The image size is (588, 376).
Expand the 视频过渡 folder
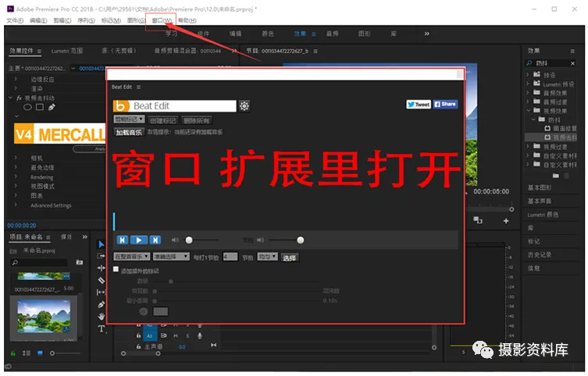click(x=528, y=147)
